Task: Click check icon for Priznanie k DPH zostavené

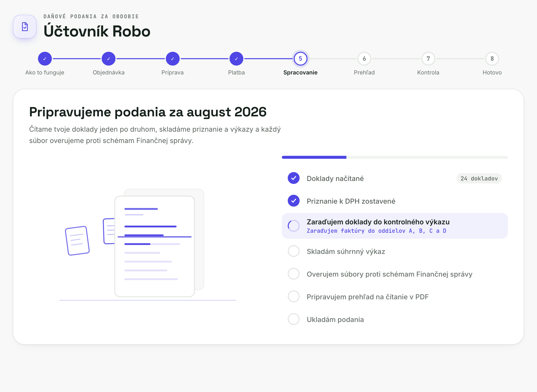Action: click(x=294, y=201)
